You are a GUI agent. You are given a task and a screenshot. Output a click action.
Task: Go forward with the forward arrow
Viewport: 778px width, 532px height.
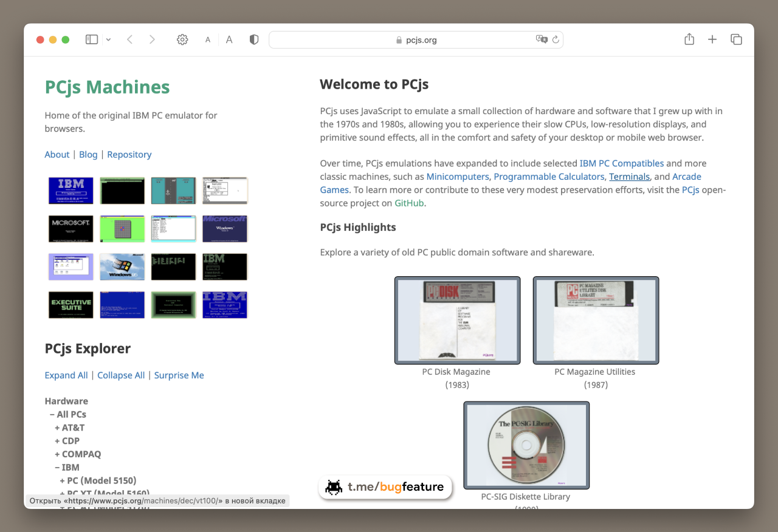pyautogui.click(x=152, y=39)
